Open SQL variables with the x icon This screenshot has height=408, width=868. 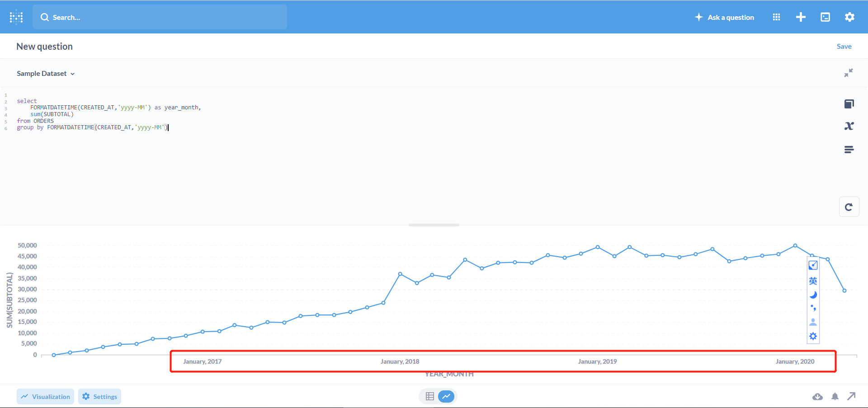pyautogui.click(x=849, y=126)
